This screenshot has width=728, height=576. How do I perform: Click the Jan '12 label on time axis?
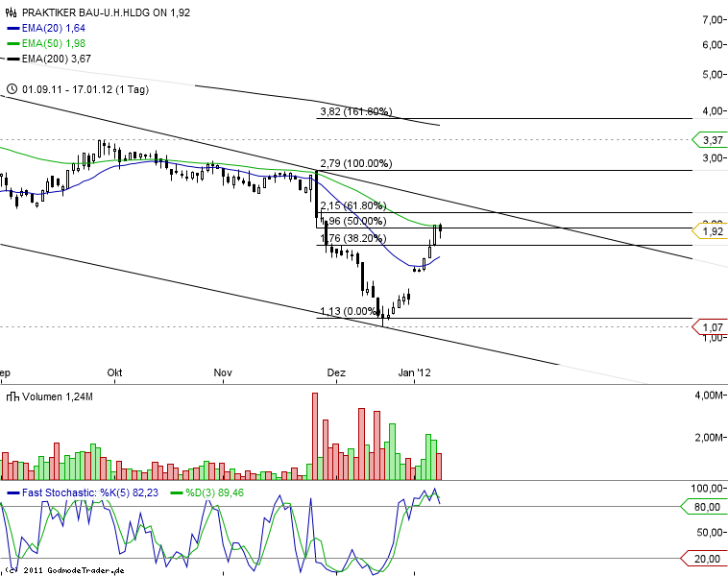(415, 372)
